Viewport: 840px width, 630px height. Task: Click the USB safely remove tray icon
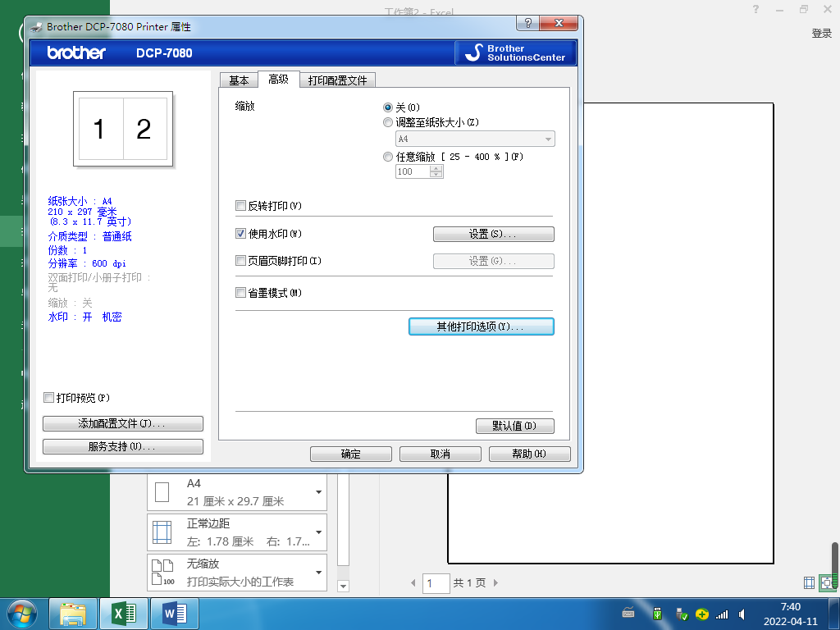click(x=657, y=614)
